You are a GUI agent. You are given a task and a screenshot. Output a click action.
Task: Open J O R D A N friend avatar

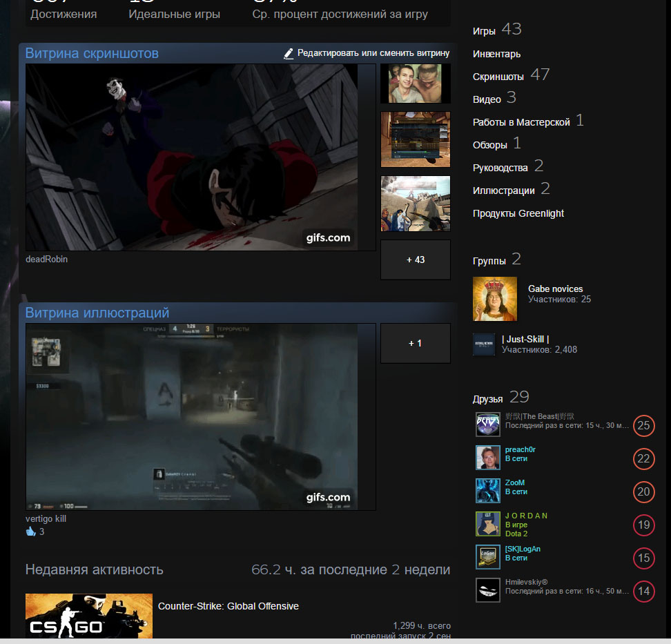tap(488, 524)
